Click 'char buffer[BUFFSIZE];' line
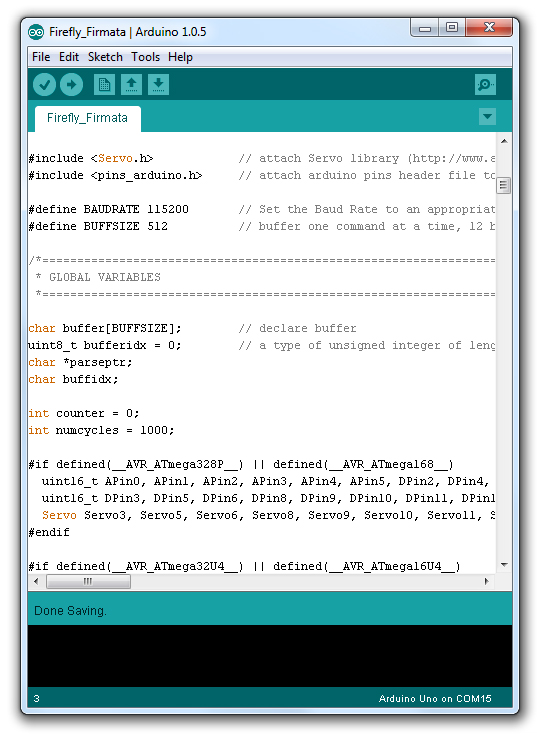This screenshot has width=537, height=734. point(105,329)
